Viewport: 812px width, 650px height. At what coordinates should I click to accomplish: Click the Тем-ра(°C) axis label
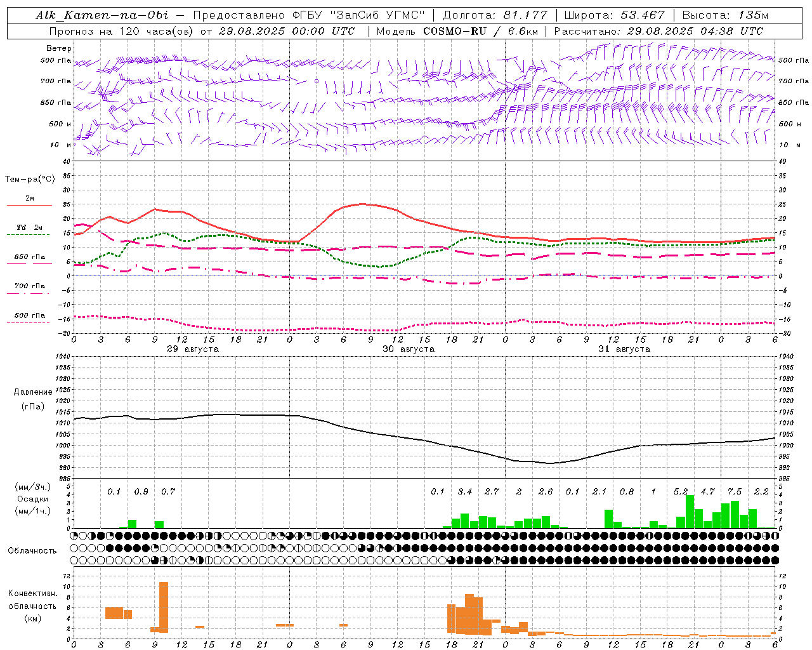click(30, 179)
